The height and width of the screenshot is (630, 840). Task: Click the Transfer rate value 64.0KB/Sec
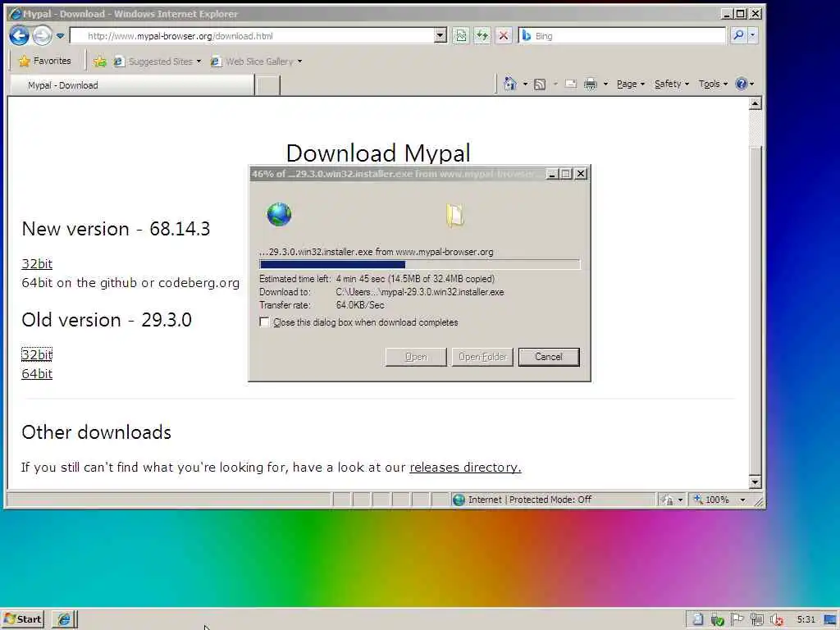click(x=360, y=305)
